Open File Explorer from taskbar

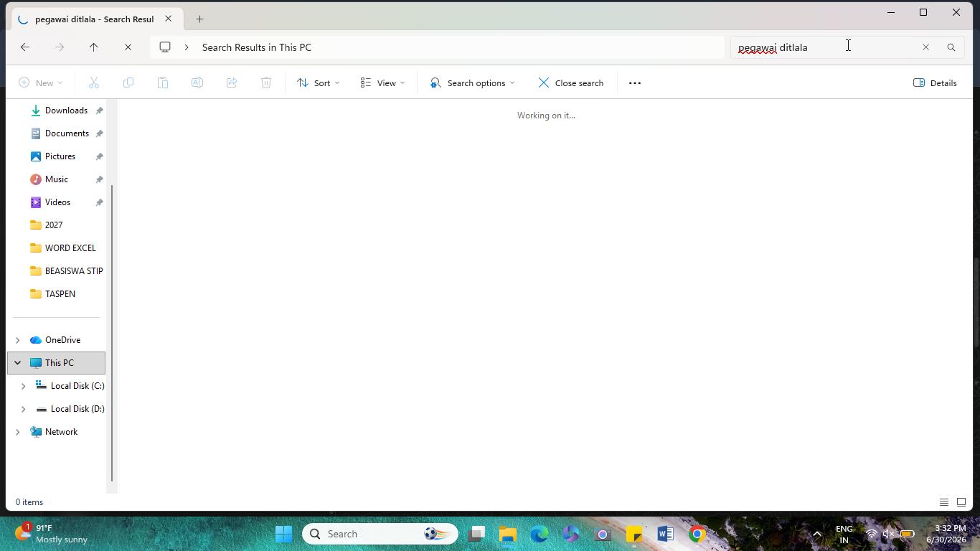[508, 534]
